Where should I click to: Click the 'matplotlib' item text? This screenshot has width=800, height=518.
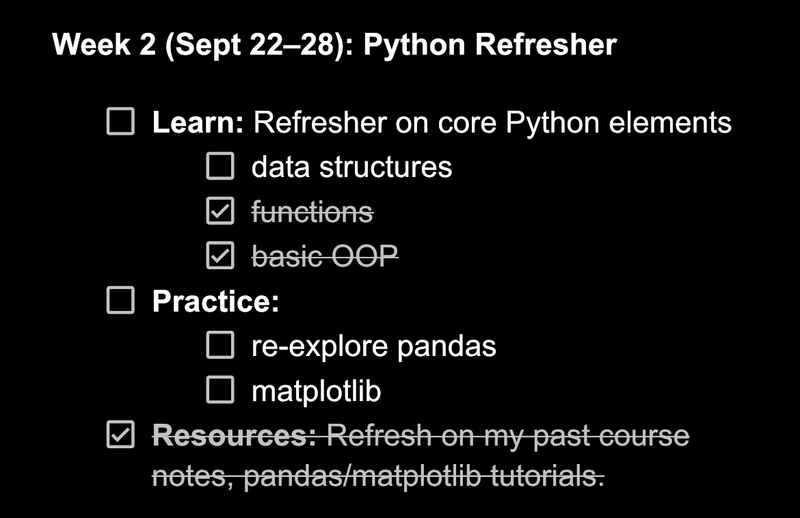(x=316, y=391)
